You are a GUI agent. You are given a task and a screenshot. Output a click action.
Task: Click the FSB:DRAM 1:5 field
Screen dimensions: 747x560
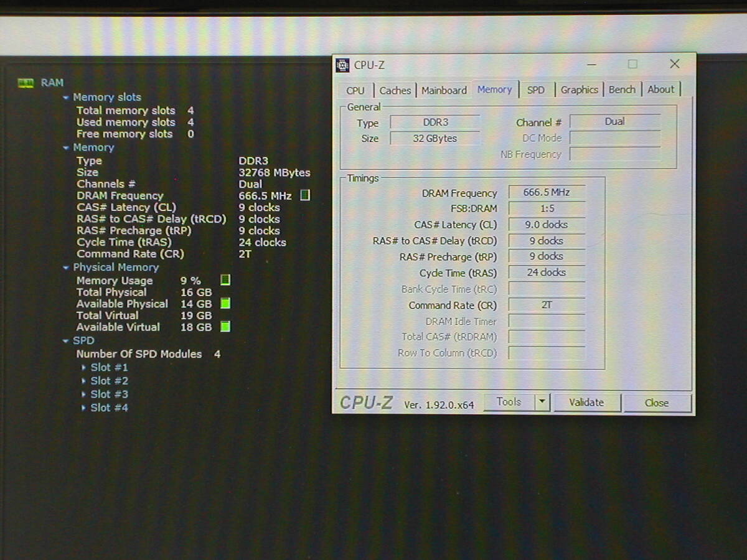pyautogui.click(x=547, y=209)
